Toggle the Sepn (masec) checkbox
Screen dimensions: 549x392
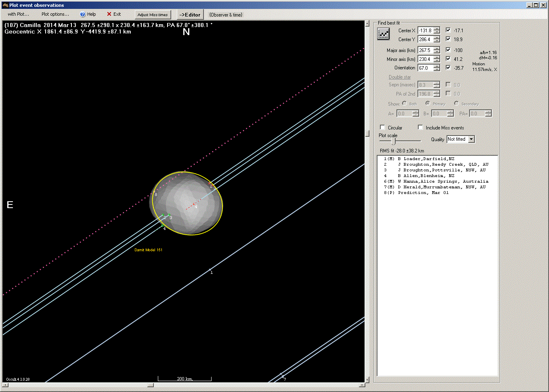click(x=448, y=84)
